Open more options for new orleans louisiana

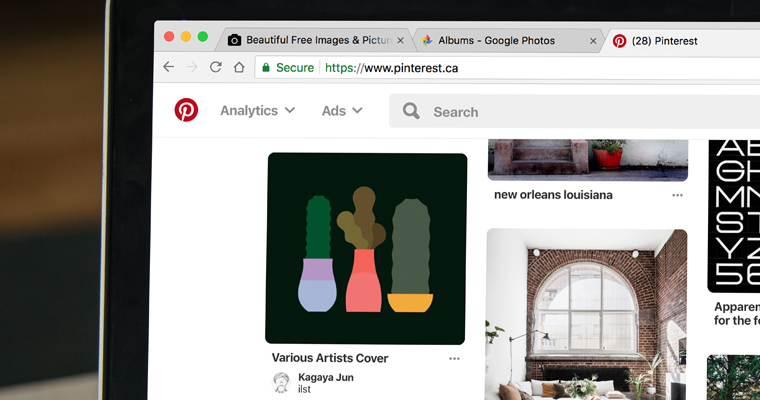(677, 195)
